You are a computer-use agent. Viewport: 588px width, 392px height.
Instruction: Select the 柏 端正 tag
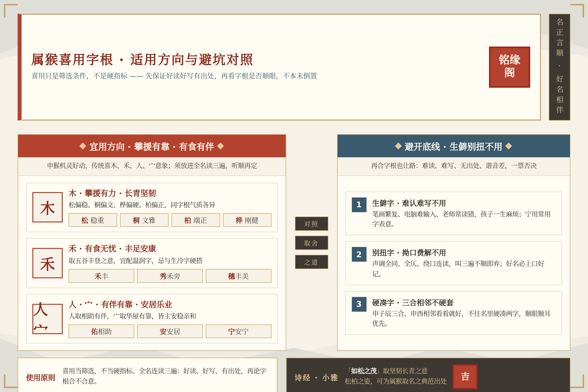[x=196, y=220]
